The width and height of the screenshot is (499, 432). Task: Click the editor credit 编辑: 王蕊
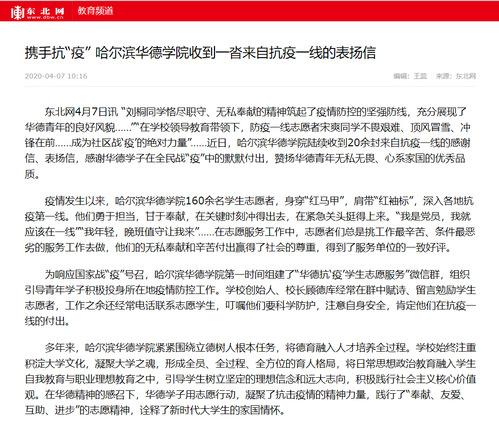click(x=410, y=76)
